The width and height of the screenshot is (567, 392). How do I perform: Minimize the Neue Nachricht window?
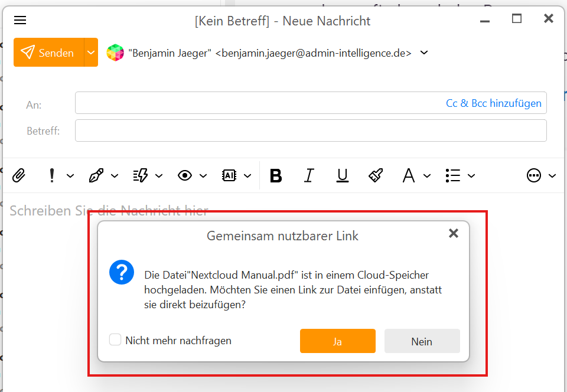coord(485,20)
